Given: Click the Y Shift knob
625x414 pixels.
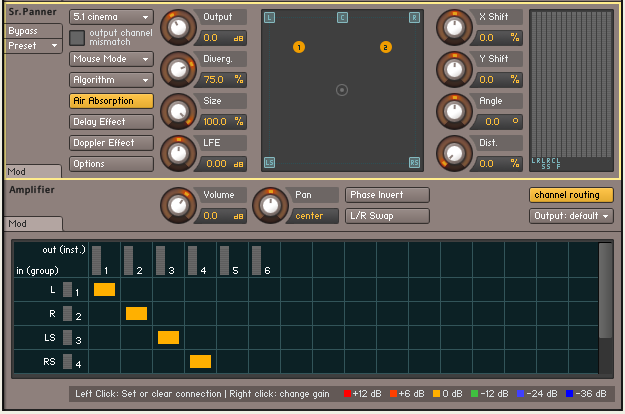Looking at the screenshot, I should [454, 69].
